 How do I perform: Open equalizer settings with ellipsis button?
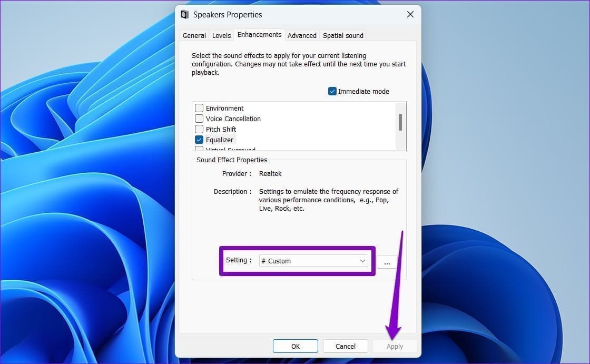click(x=387, y=262)
